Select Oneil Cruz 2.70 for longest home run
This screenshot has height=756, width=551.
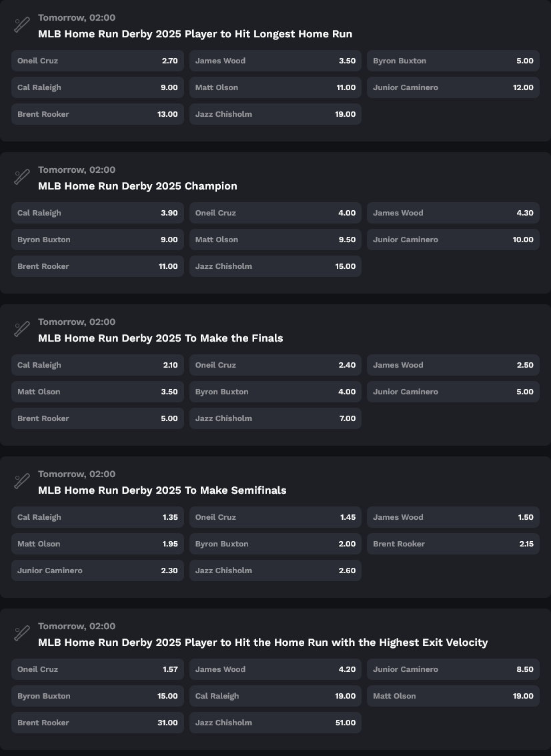pyautogui.click(x=97, y=61)
